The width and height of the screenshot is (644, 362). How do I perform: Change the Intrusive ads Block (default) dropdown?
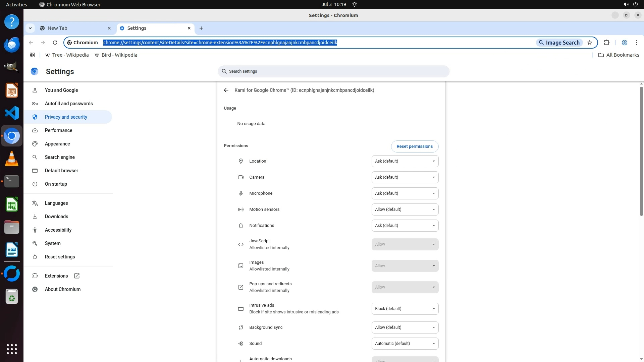coord(405,309)
